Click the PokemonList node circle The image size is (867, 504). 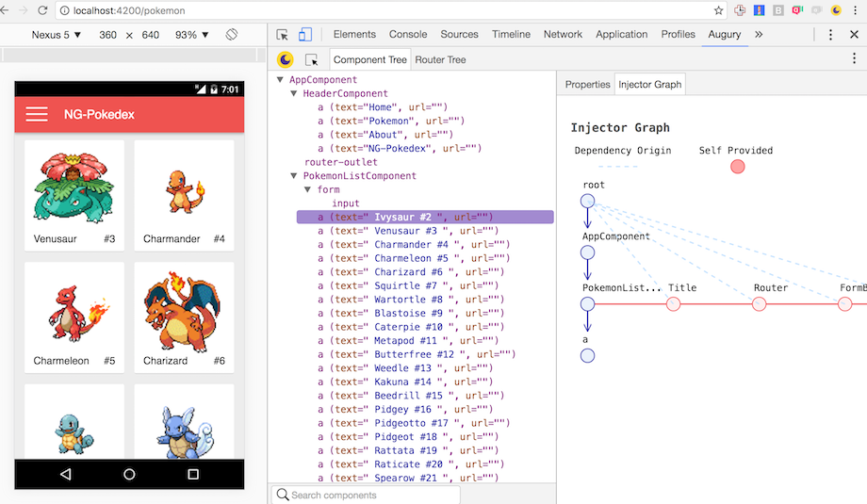click(588, 304)
